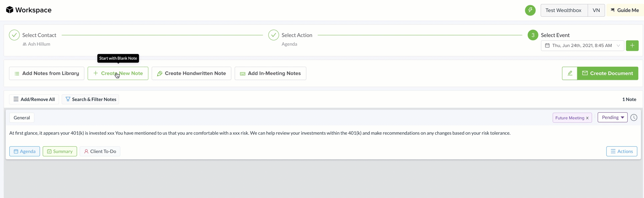The width and height of the screenshot is (644, 198).
Task: Click the green plus add event button
Action: click(632, 46)
